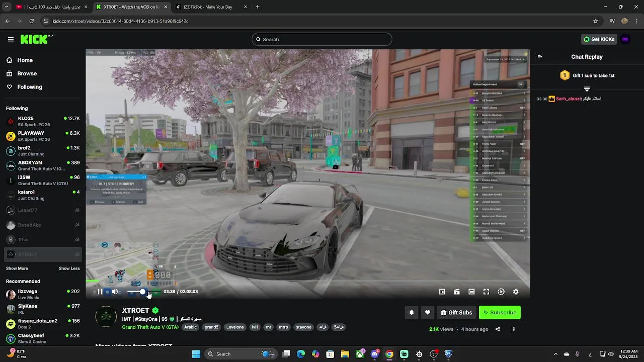Screen dimensions: 644x362
Task: Open the XTROET channel name link
Action: coord(136,310)
